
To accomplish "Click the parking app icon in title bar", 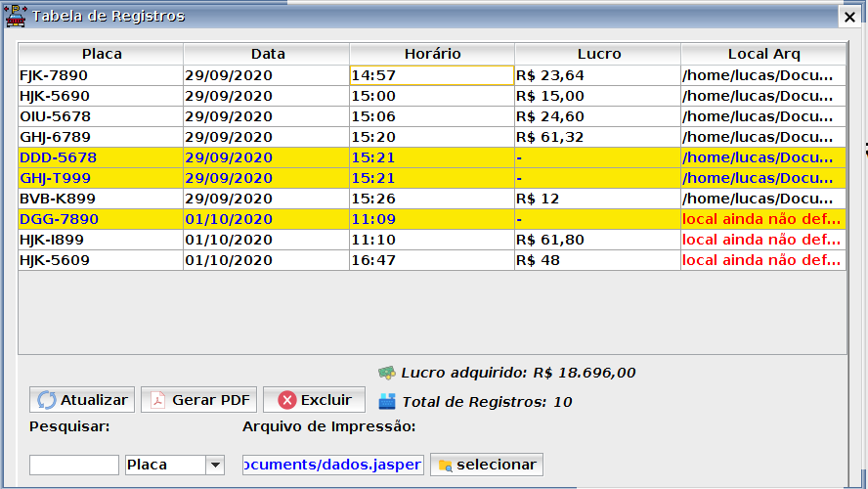I will pos(16,16).
